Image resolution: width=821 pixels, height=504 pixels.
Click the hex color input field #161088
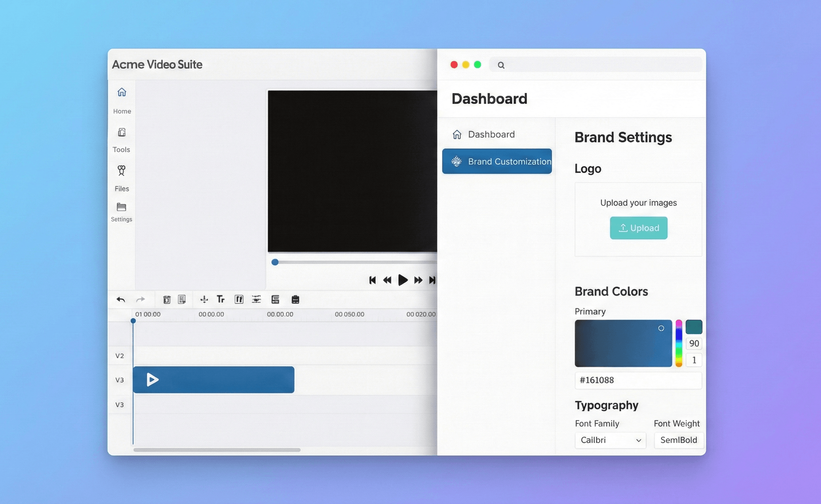[x=638, y=380]
